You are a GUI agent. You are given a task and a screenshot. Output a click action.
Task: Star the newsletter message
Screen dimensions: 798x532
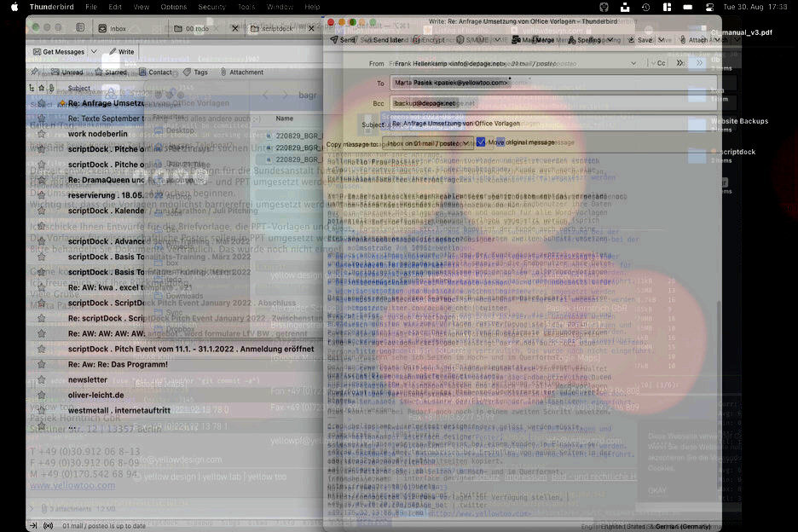click(42, 379)
